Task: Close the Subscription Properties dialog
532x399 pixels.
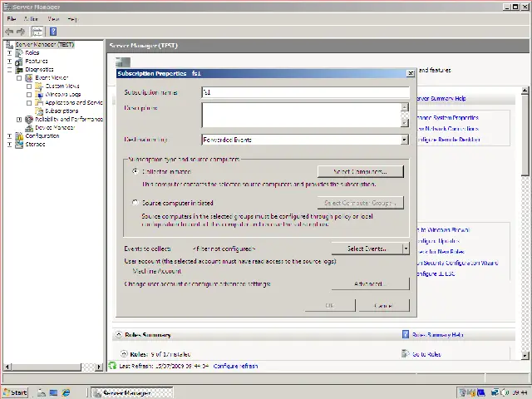Action: pos(410,73)
